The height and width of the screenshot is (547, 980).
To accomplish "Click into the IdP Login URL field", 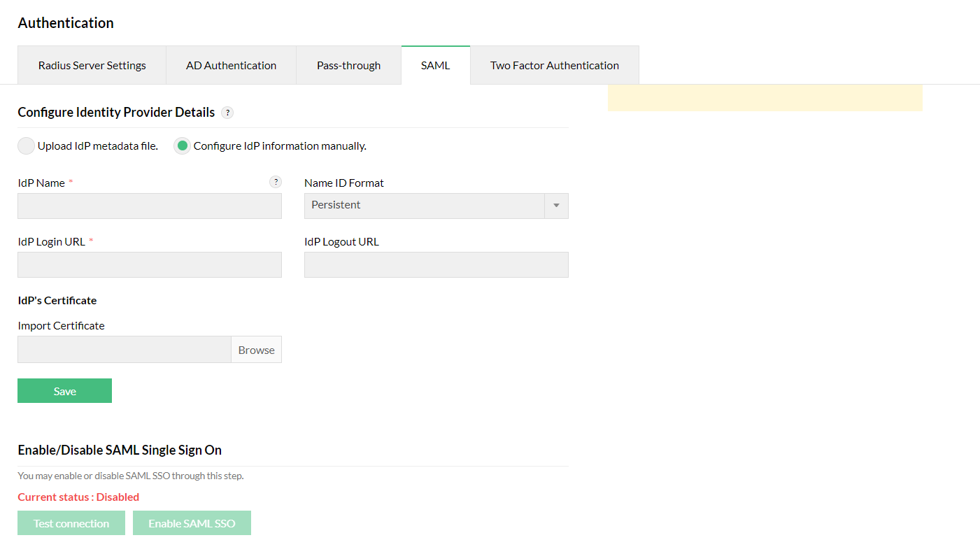I will point(150,265).
